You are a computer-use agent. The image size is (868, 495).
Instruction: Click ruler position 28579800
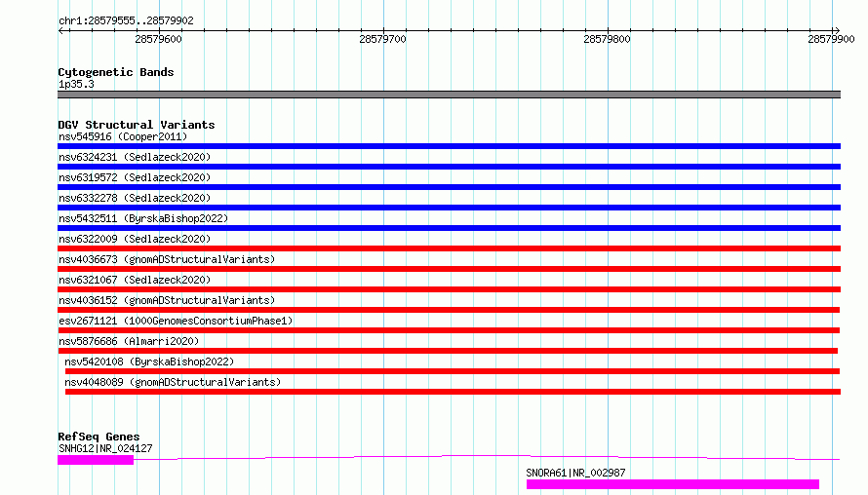coord(607,39)
